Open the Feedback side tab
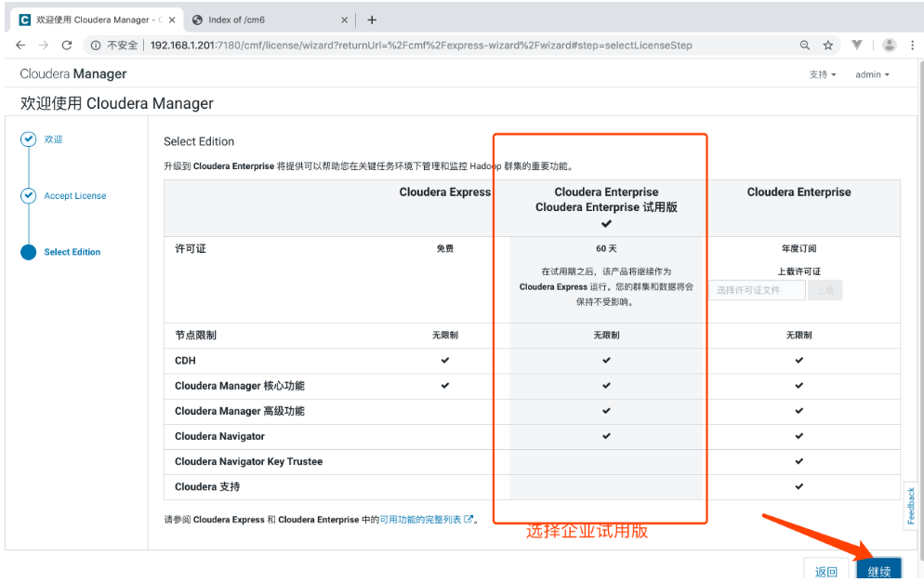This screenshot has height=582, width=924. pos(910,506)
